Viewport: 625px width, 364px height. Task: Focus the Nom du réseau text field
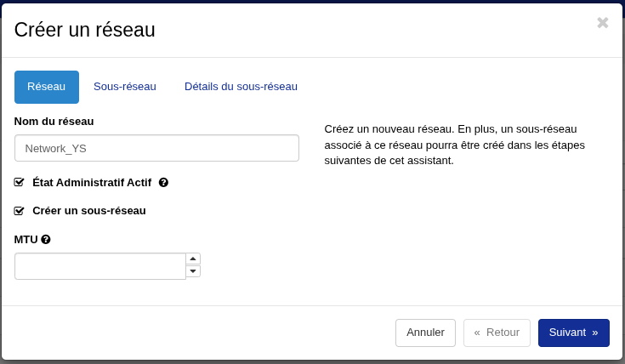tap(156, 148)
